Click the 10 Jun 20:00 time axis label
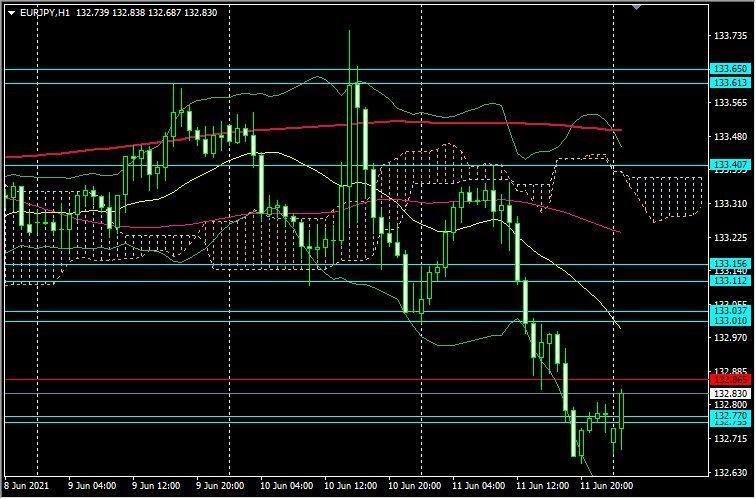This screenshot has height=499, width=756. 415,486
